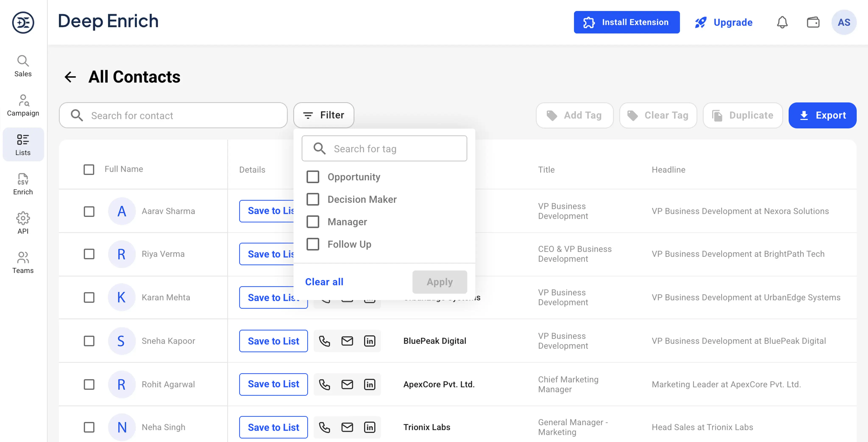
Task: Select Sneha Kapoor's row checkbox
Action: [89, 341]
